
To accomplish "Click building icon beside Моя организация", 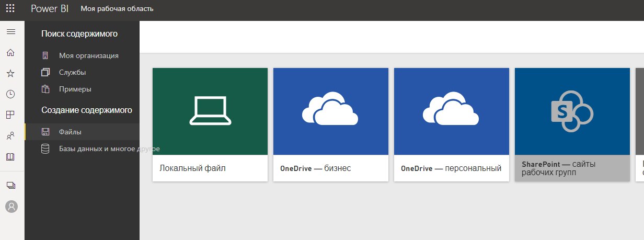I will coord(45,55).
